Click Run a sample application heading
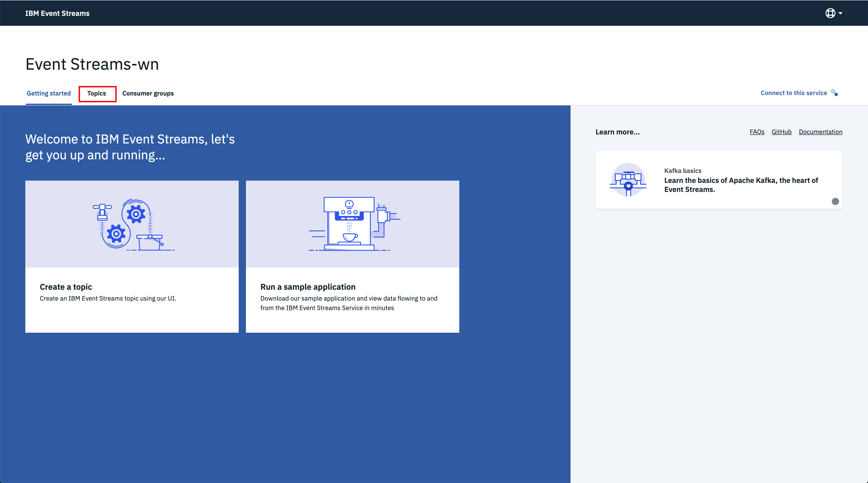Screen dimensions: 868x483 (x=308, y=287)
